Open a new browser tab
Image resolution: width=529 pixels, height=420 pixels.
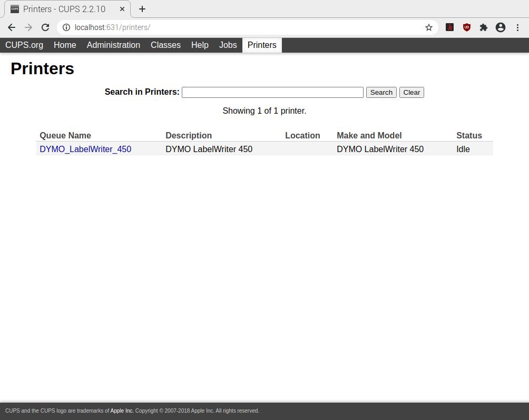[142, 9]
